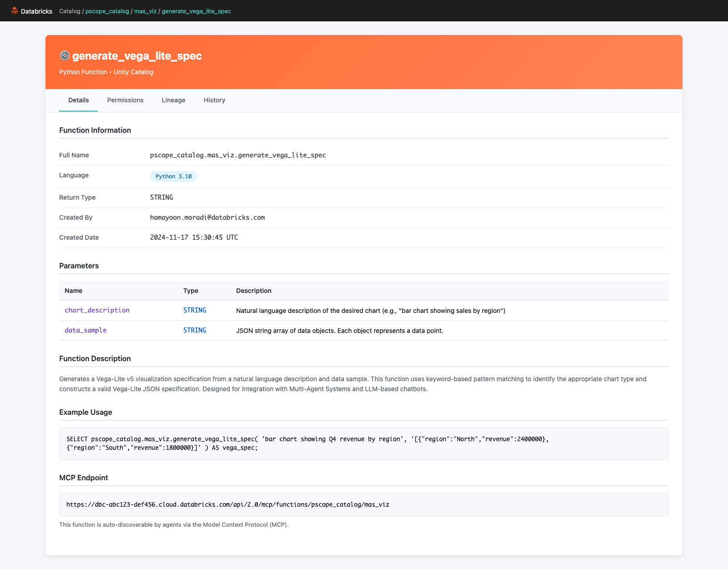728x569 pixels.
Task: Click the Databricks brand name text
Action: click(36, 11)
